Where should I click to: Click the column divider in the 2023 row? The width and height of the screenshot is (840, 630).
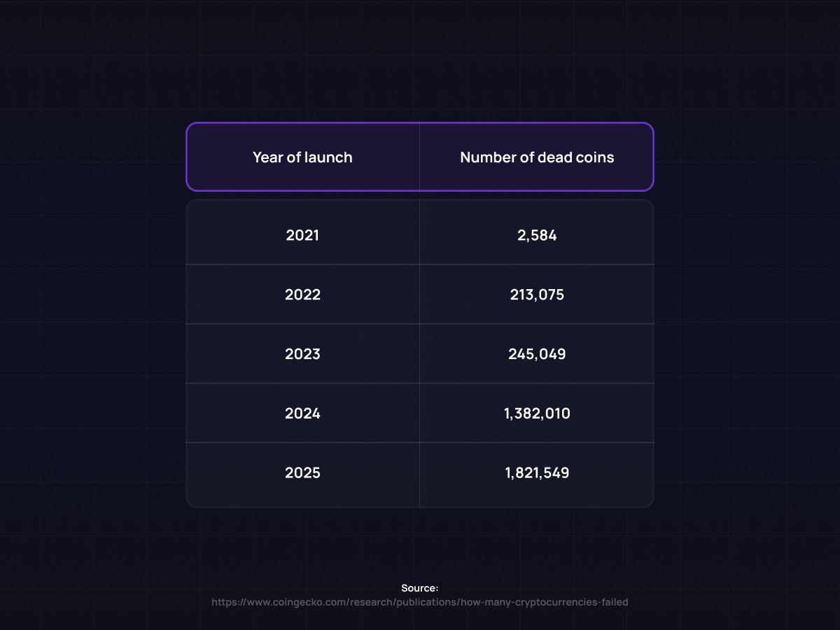[419, 354]
